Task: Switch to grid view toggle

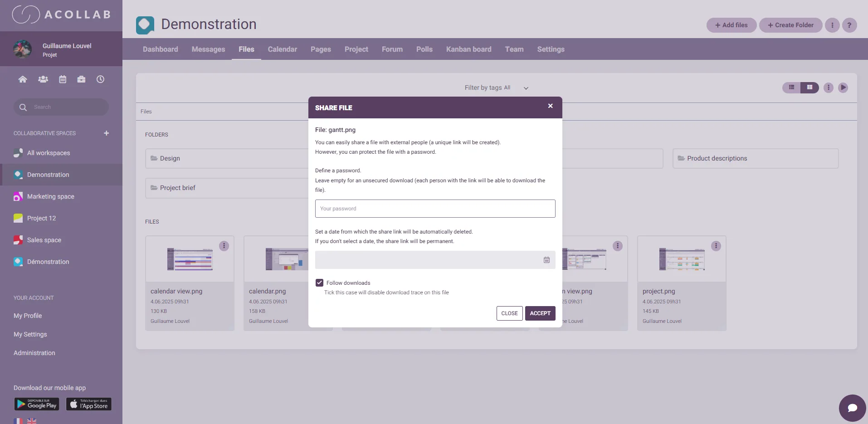Action: click(809, 88)
